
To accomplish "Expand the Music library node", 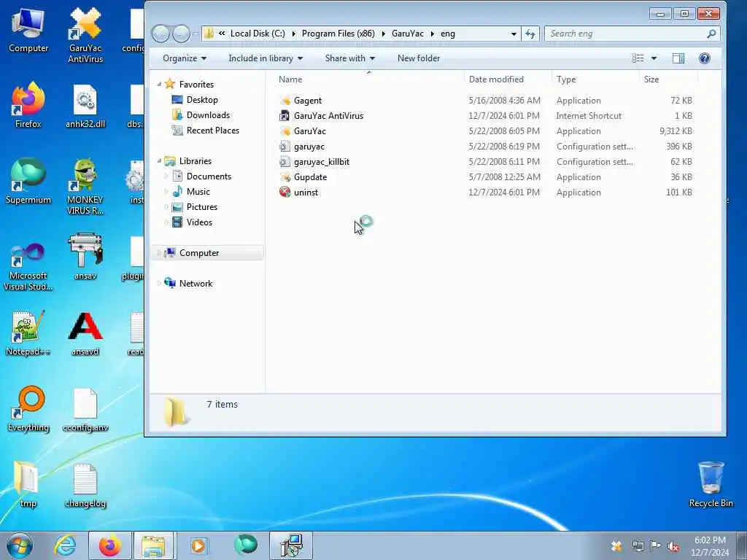I will 166,192.
